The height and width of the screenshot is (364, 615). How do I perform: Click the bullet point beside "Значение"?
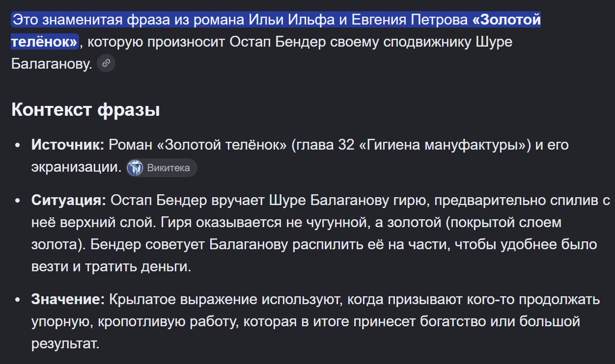18,300
